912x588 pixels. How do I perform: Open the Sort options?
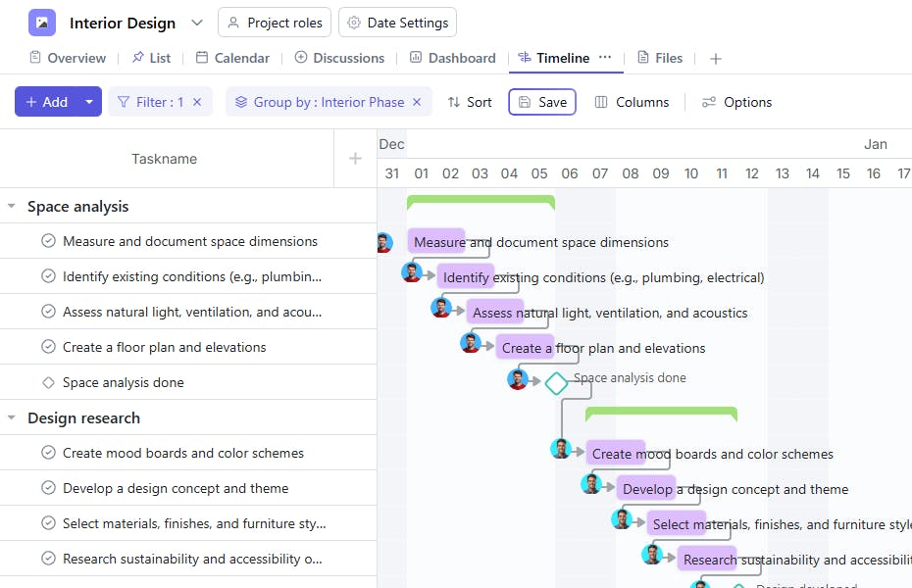(470, 102)
